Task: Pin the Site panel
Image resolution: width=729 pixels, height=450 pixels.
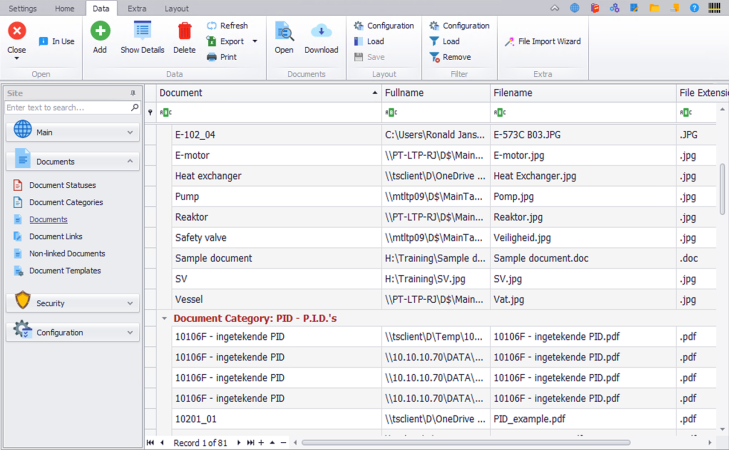Action: coord(133,93)
